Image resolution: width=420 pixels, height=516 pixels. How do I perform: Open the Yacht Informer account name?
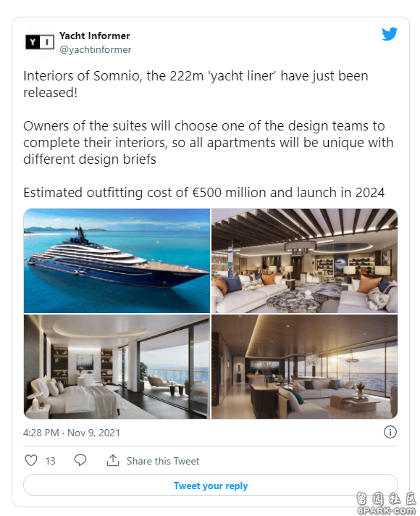tap(95, 36)
